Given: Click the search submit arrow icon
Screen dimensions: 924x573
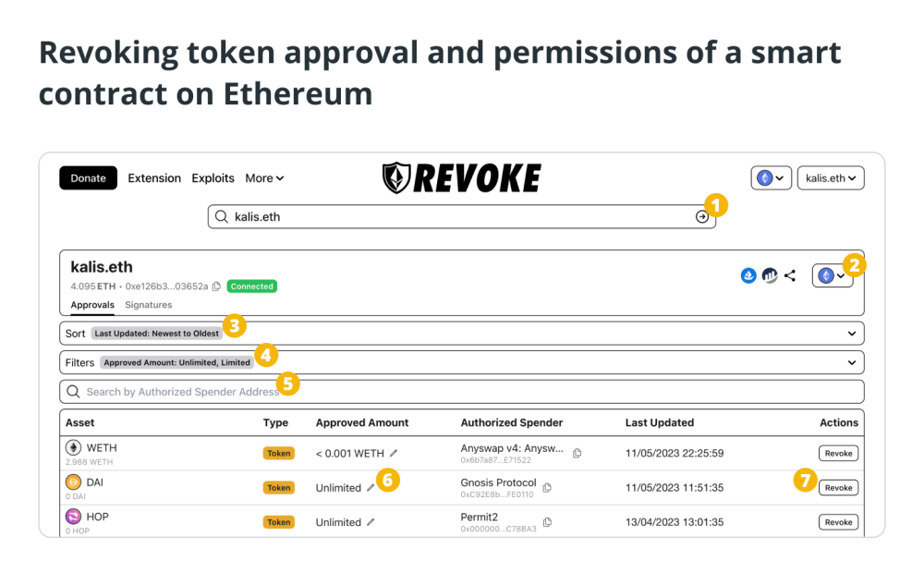Looking at the screenshot, I should tap(701, 217).
